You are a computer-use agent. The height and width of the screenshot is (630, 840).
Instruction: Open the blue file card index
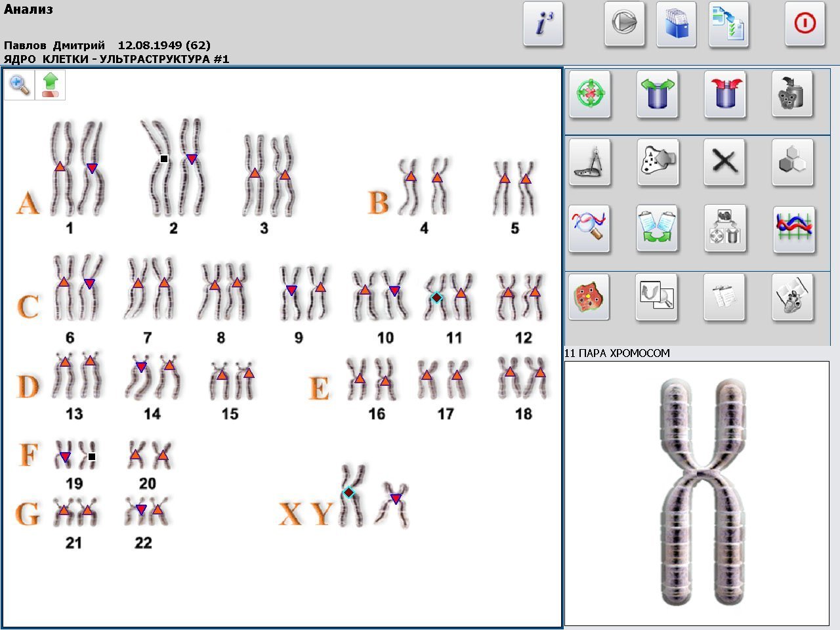pyautogui.click(x=676, y=24)
